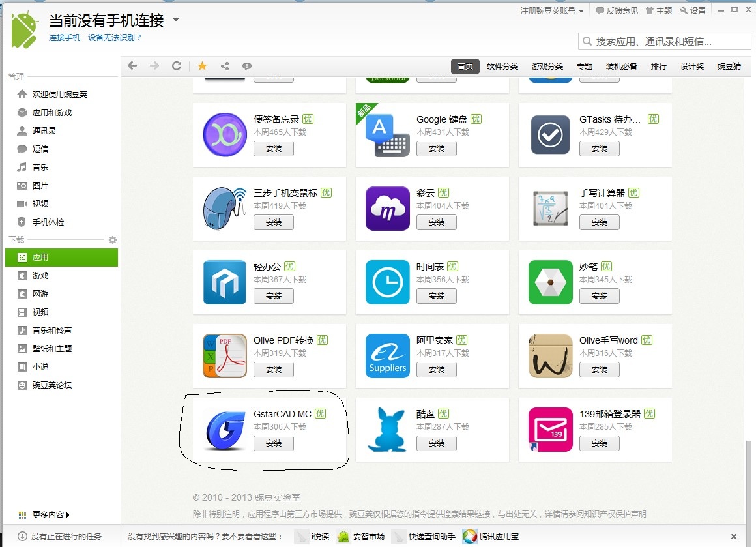Viewport: 756px width, 547px height.
Task: Open the GstarCAD MC app icon
Action: point(225,430)
